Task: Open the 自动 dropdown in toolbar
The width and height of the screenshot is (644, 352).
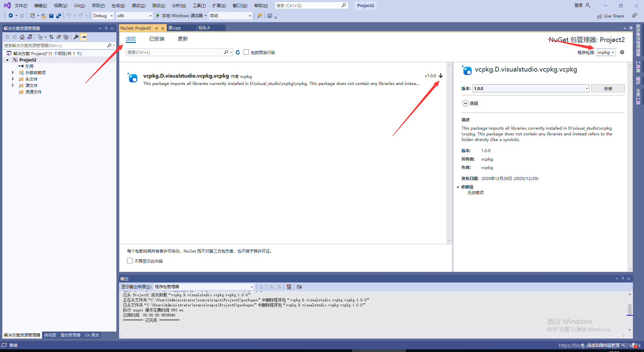Action: [x=230, y=16]
